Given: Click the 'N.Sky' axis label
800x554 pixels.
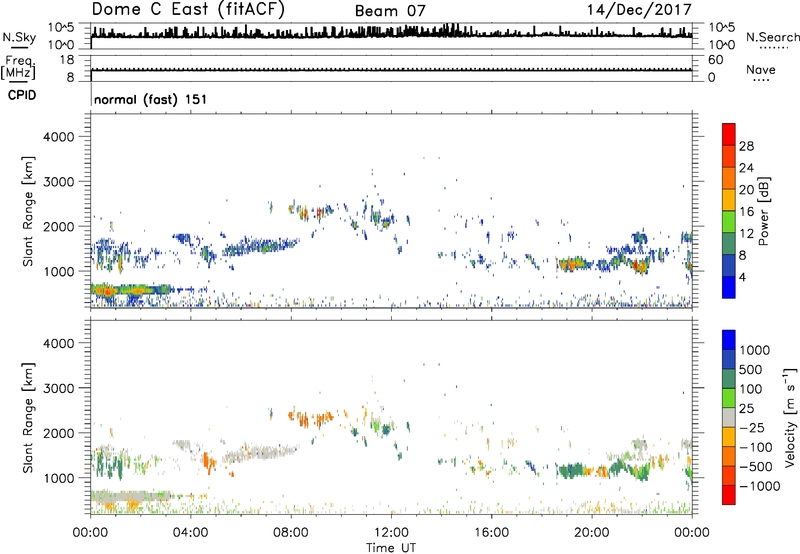Looking at the screenshot, I should (x=19, y=37).
